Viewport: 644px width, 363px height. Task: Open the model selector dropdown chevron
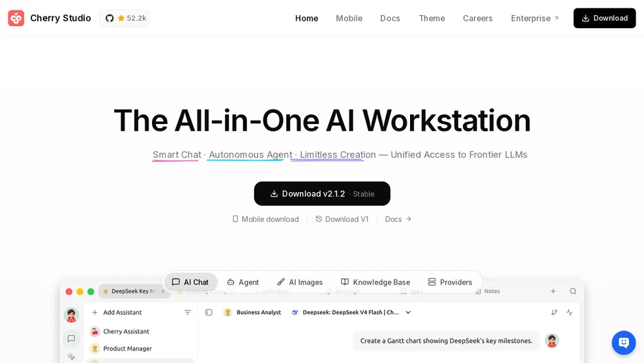tap(408, 313)
